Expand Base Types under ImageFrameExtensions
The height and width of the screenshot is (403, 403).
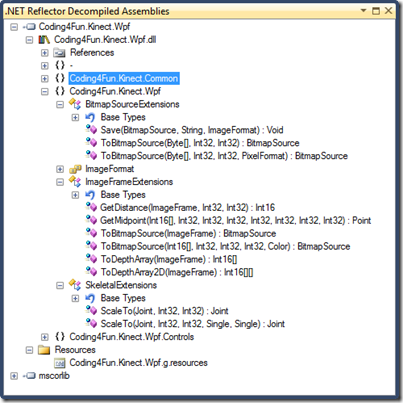[75, 195]
